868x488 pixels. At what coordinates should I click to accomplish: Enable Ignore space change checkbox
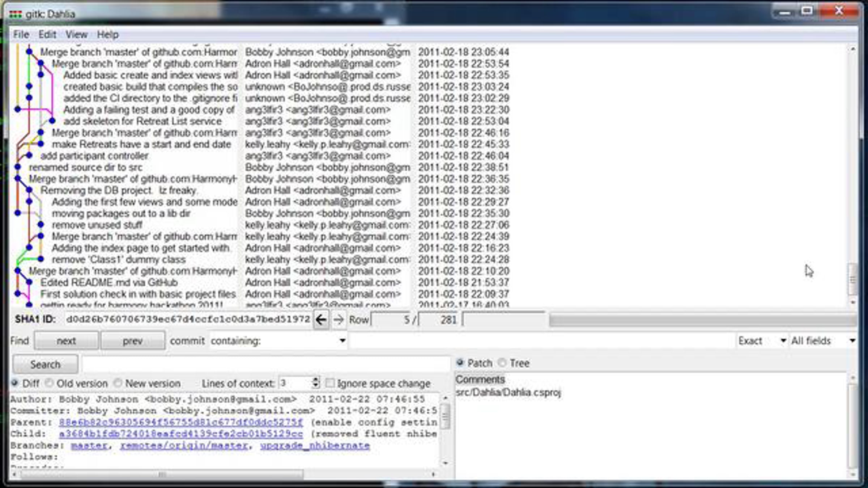coord(330,383)
